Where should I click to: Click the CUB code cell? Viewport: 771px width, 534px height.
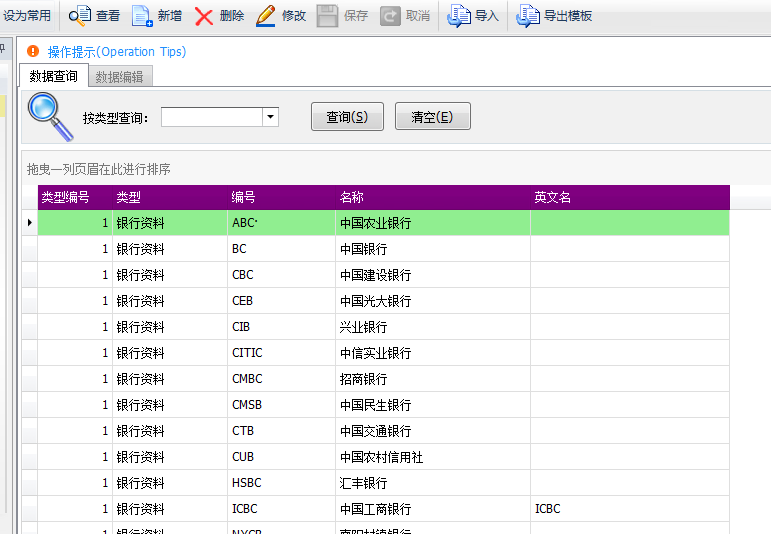click(282, 457)
